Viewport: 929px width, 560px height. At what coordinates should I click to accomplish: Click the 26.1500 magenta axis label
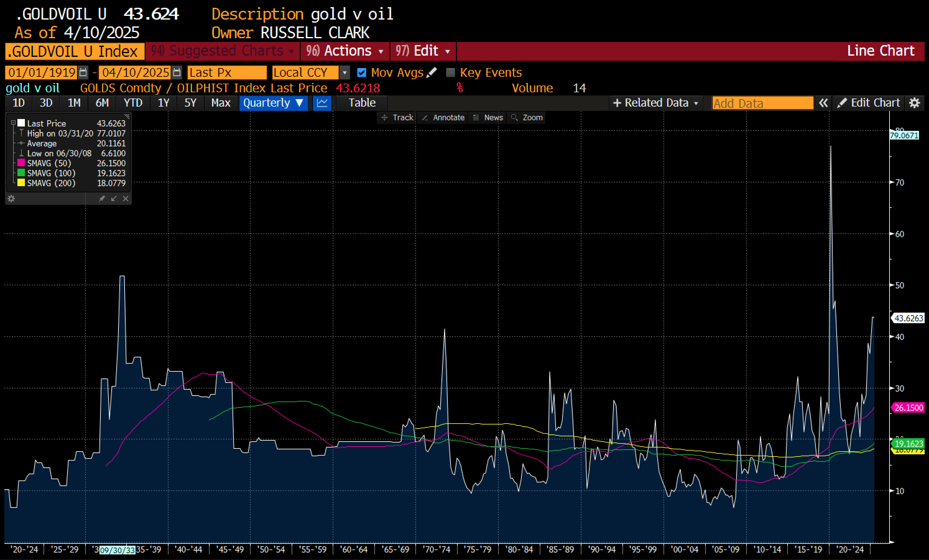pyautogui.click(x=908, y=407)
